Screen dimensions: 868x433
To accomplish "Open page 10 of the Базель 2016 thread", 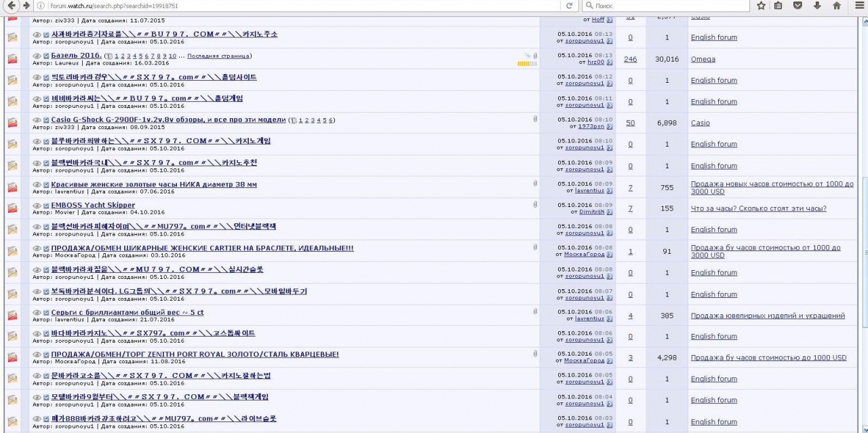I will (x=172, y=56).
